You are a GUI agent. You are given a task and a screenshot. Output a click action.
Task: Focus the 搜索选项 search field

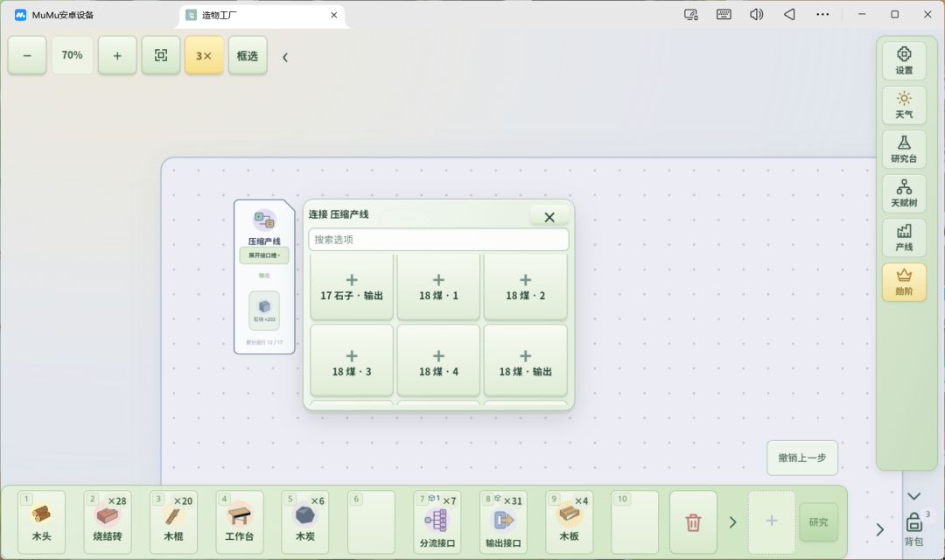(438, 239)
